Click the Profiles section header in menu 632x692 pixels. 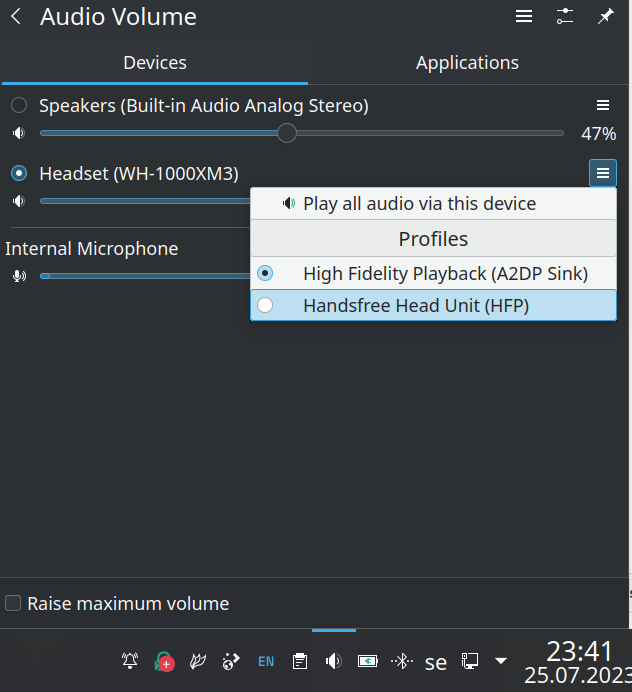(x=433, y=239)
